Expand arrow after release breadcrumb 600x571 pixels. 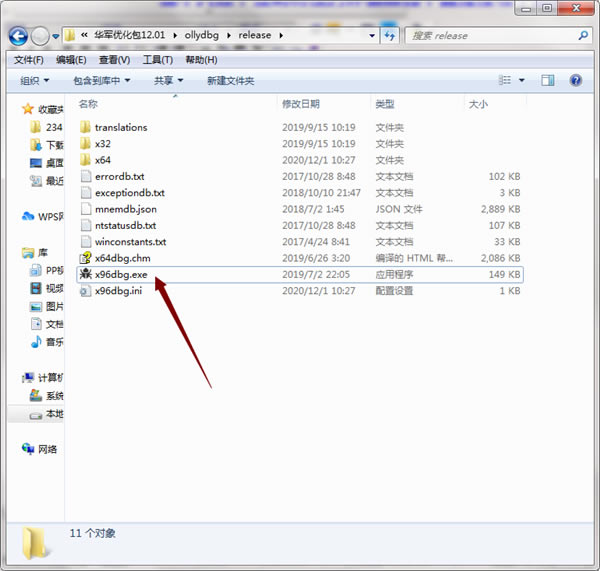(281, 36)
